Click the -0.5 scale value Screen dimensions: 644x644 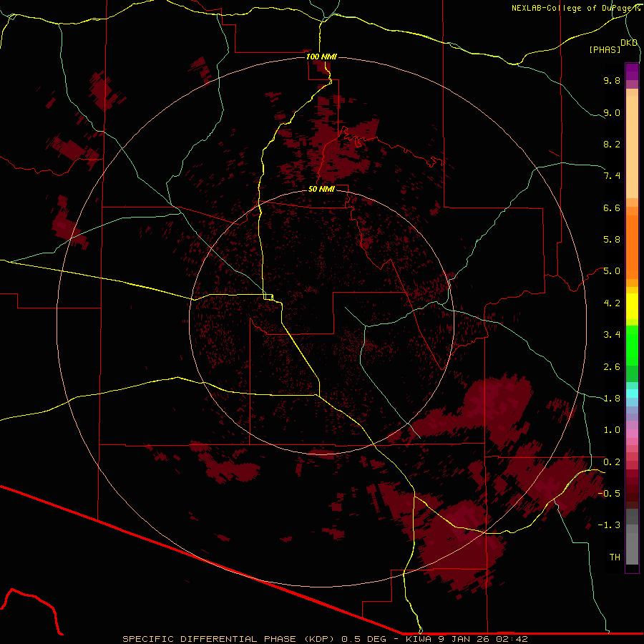point(609,494)
